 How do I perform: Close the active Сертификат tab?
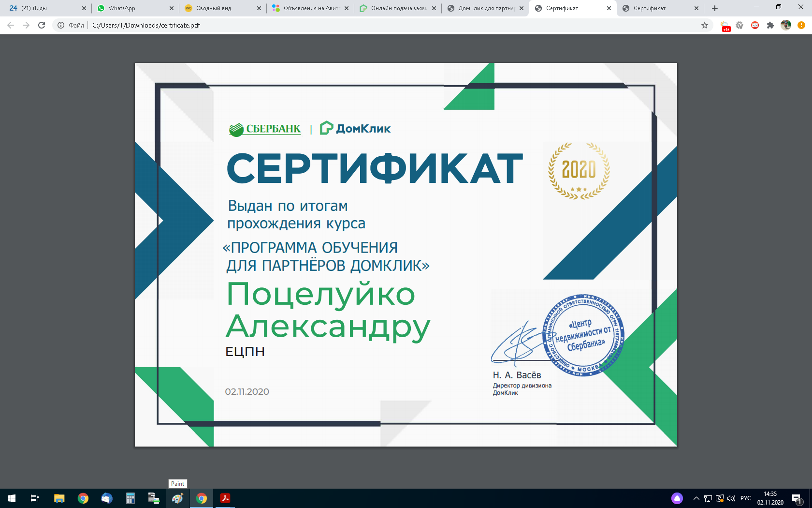tap(609, 8)
